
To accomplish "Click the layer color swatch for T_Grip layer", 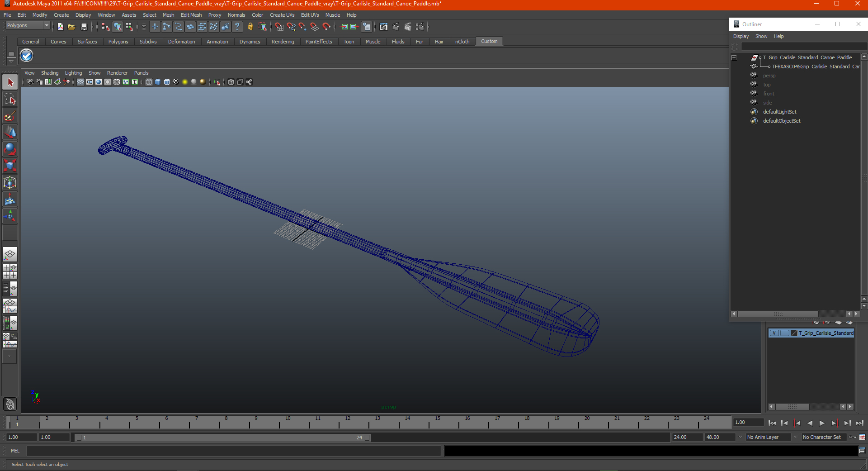I will [794, 333].
